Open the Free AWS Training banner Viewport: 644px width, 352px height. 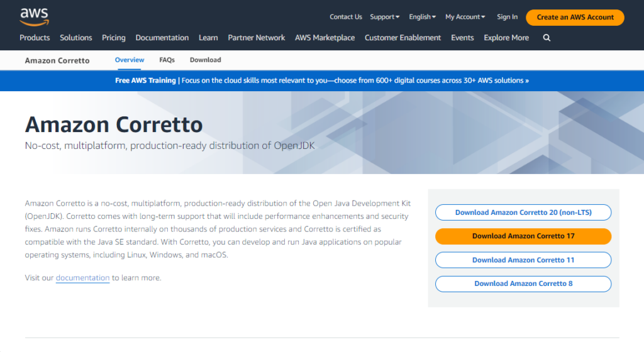coord(322,80)
